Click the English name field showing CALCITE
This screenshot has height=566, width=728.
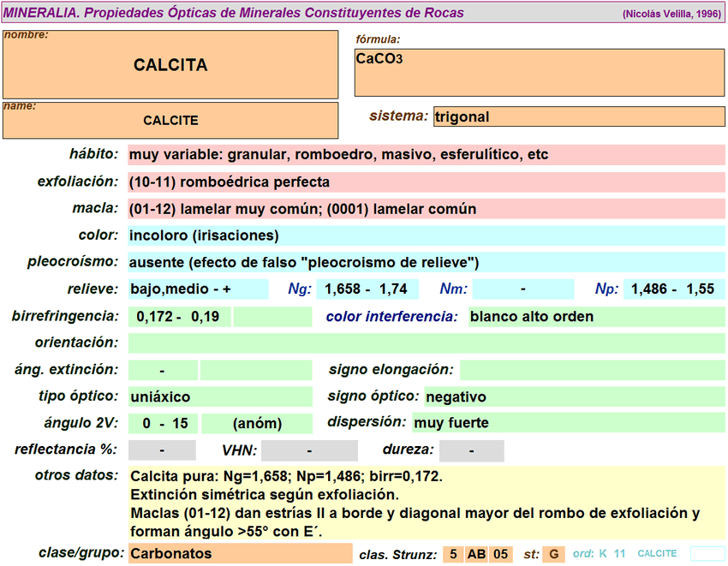170,121
